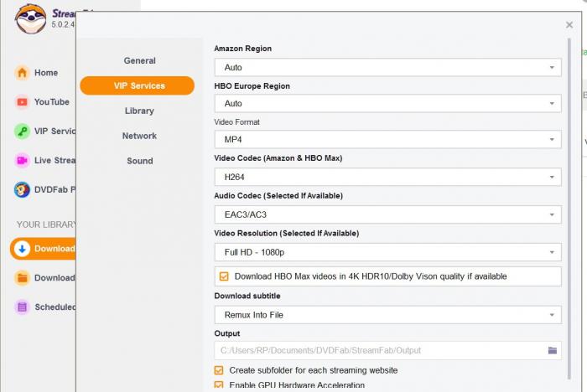587x392 pixels.
Task: Click the Home icon in sidebar
Action: pyautogui.click(x=22, y=73)
